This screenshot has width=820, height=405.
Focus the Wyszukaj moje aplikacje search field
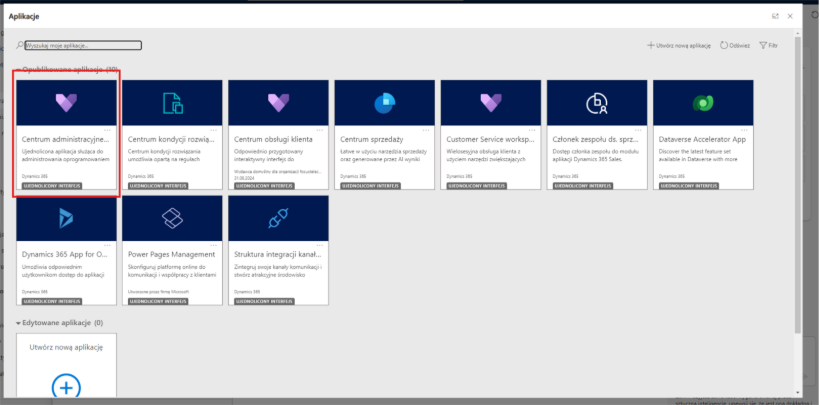[x=83, y=46]
